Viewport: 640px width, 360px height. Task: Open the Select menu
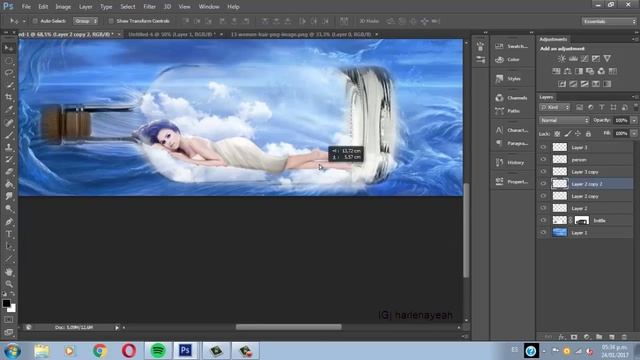pos(128,7)
